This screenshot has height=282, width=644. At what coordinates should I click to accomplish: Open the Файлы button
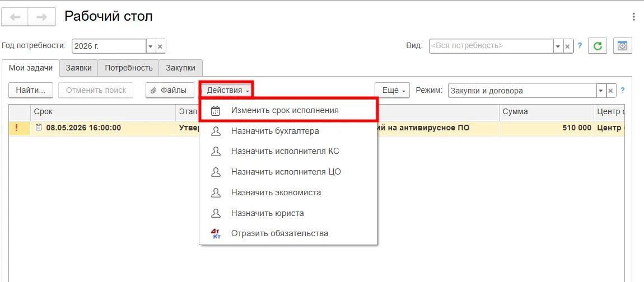[x=170, y=90]
